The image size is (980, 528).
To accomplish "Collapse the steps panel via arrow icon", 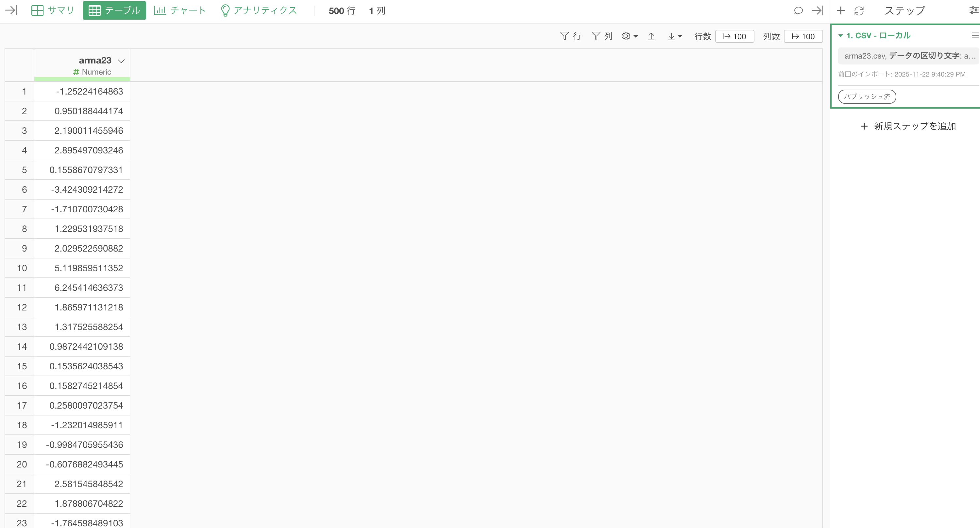I will tap(817, 10).
